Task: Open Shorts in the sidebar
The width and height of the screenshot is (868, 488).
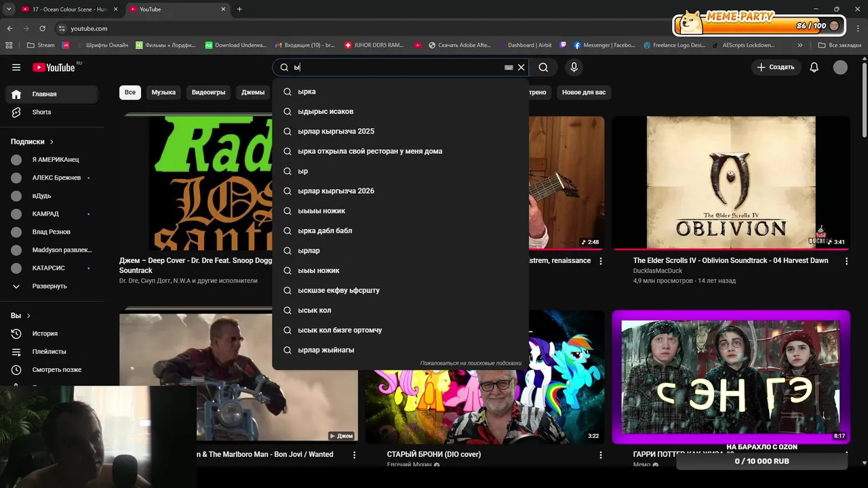Action: 52,112
